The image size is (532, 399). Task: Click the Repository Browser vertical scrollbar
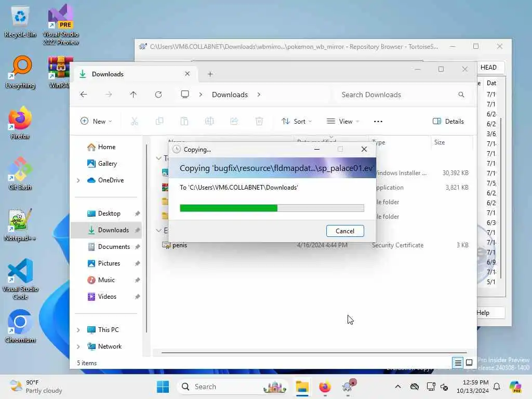point(500,198)
